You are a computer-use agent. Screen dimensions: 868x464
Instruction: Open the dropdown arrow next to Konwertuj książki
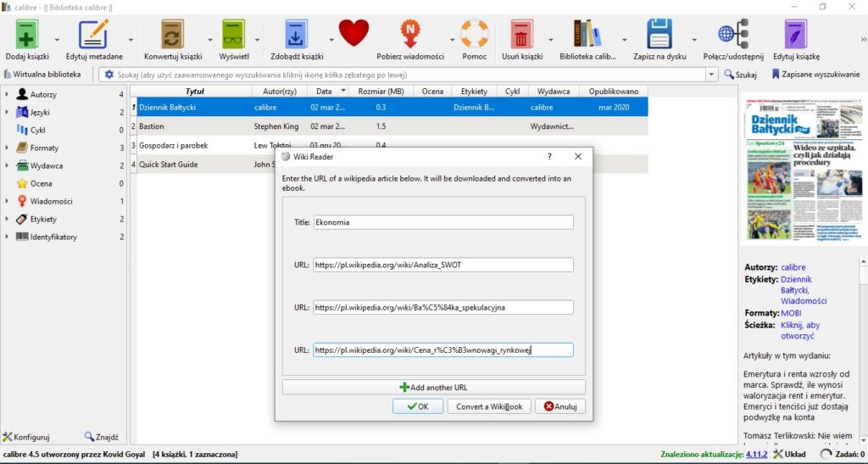tap(210, 40)
